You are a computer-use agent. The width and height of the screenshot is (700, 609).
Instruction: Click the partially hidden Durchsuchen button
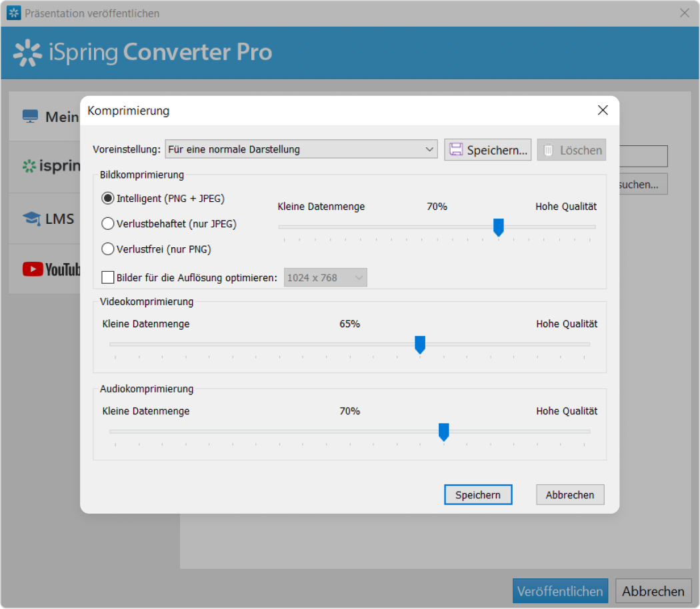tap(643, 185)
